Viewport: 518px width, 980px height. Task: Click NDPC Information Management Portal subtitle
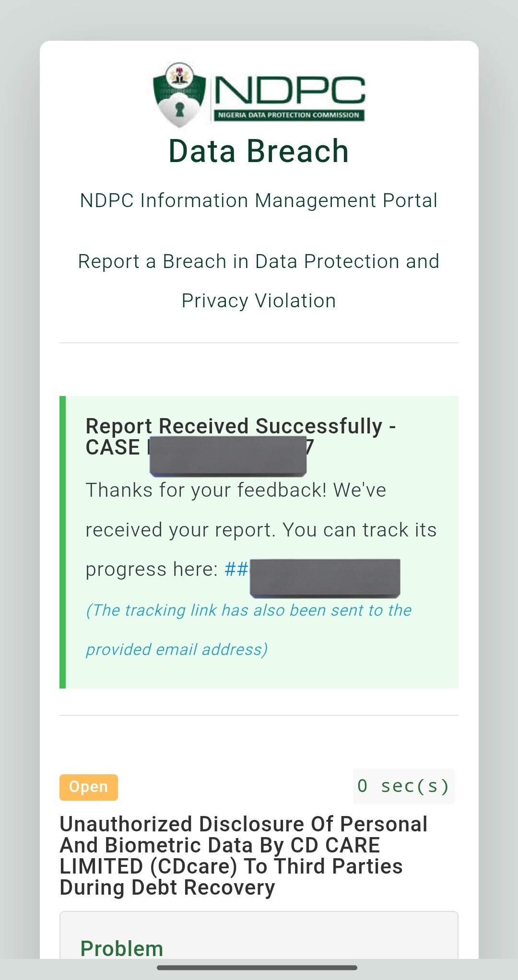coord(259,200)
